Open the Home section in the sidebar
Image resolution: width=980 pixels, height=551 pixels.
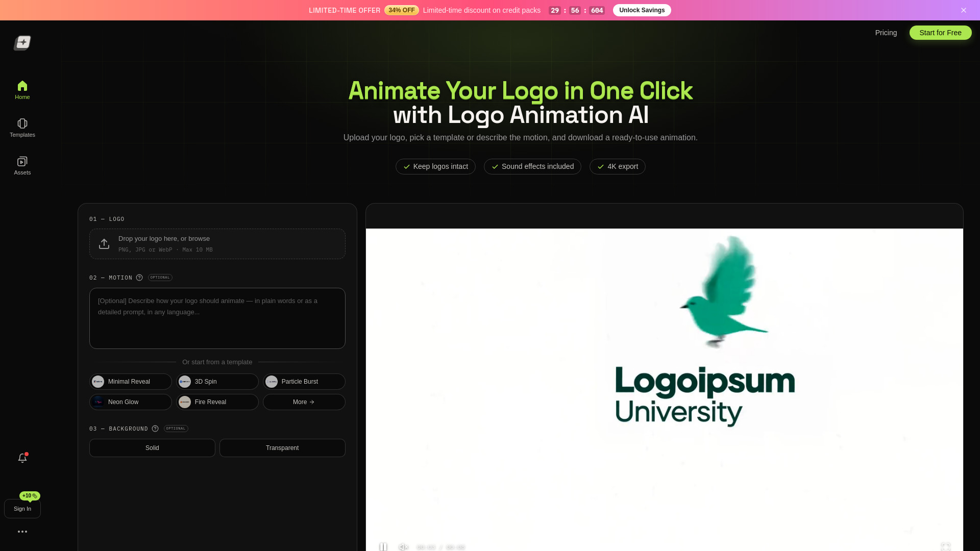(x=22, y=90)
